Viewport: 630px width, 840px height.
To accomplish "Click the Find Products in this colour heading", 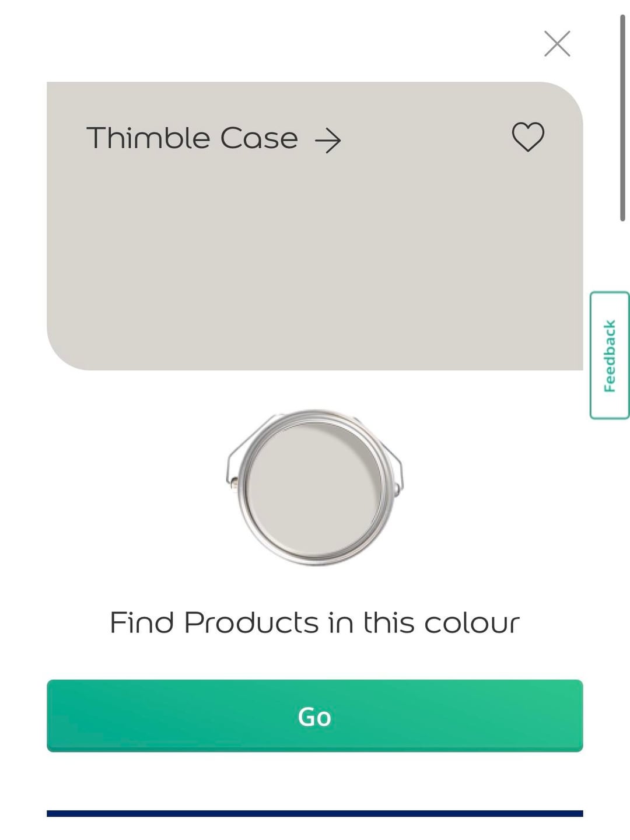I will click(x=314, y=622).
